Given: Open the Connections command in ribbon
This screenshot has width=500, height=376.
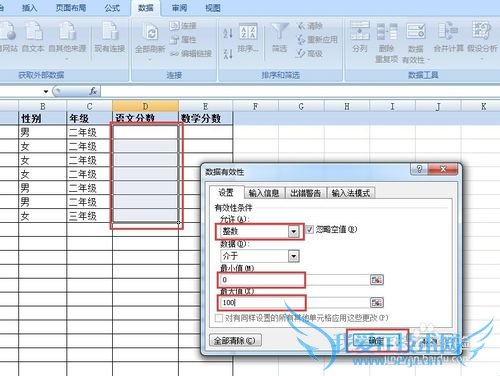Looking at the screenshot, I should tap(183, 26).
